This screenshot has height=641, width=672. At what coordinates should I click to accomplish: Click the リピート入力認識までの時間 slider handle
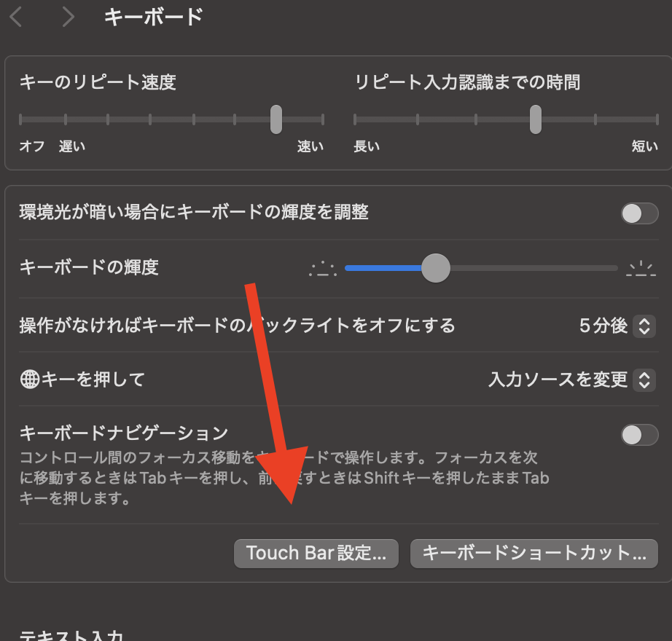[536, 119]
